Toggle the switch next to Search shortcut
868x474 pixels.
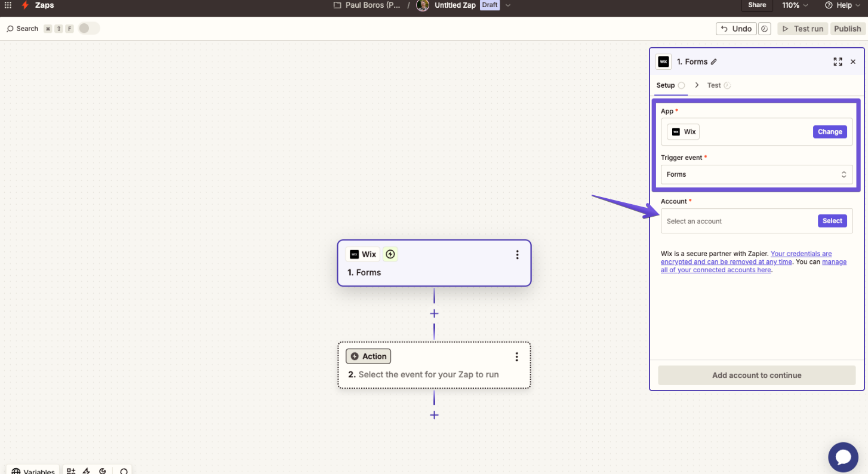[x=89, y=28]
